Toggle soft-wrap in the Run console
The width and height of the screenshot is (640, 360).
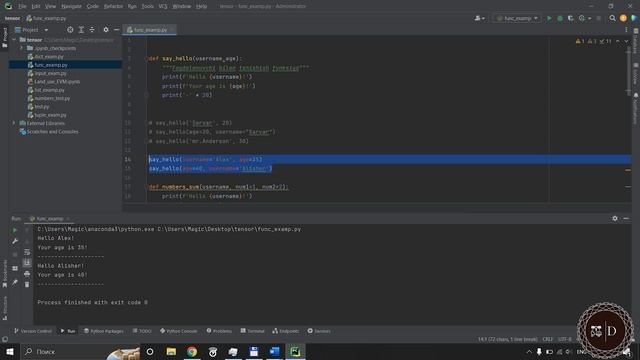pyautogui.click(x=27, y=252)
